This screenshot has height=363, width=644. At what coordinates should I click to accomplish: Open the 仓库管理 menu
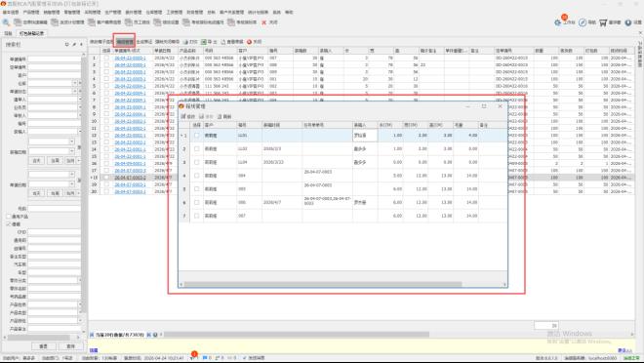(154, 13)
